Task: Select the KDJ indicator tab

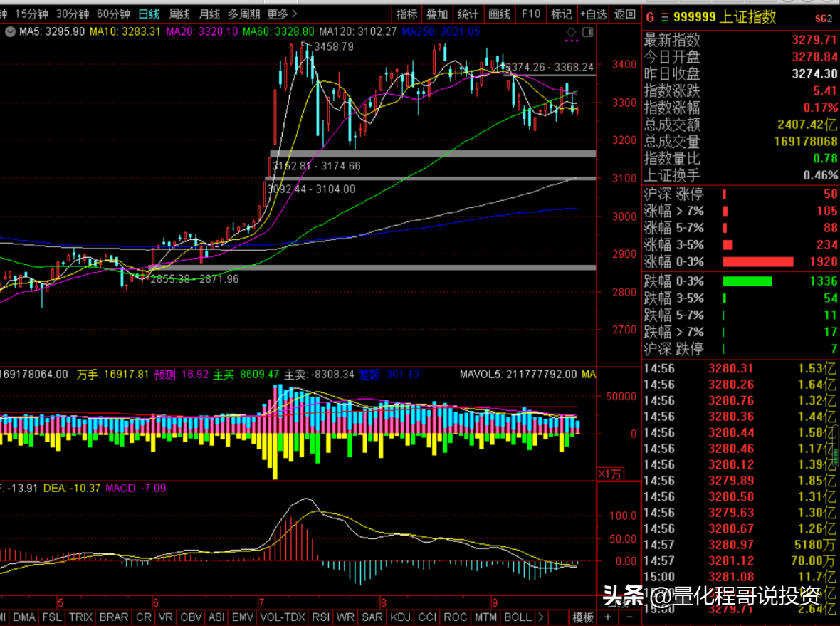Action: pyautogui.click(x=400, y=617)
